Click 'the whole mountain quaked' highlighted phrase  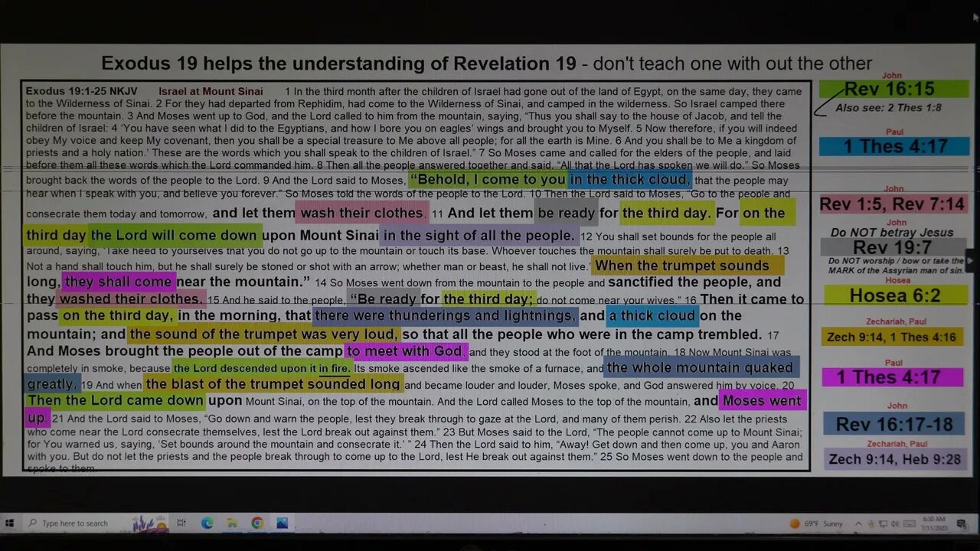701,367
